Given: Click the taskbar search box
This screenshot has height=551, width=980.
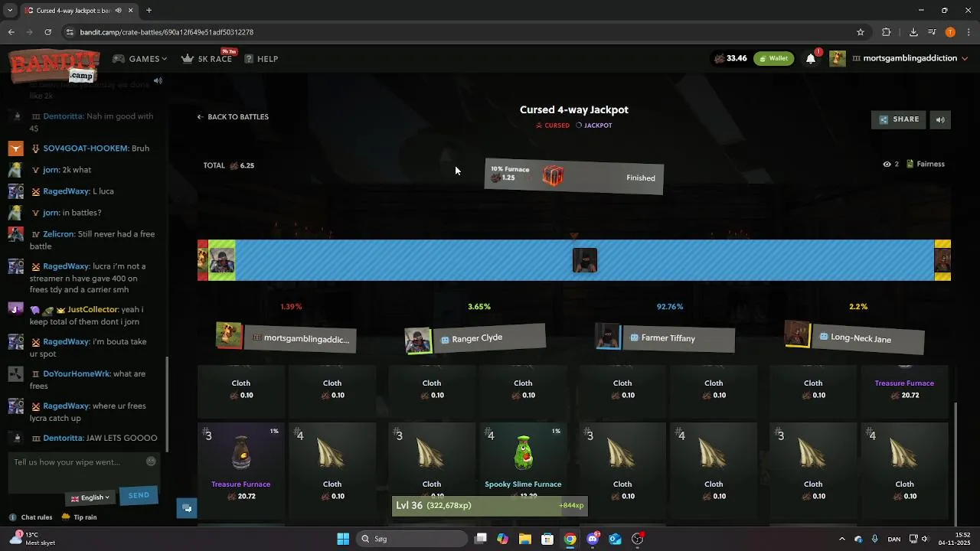Looking at the screenshot, I should pos(413,539).
